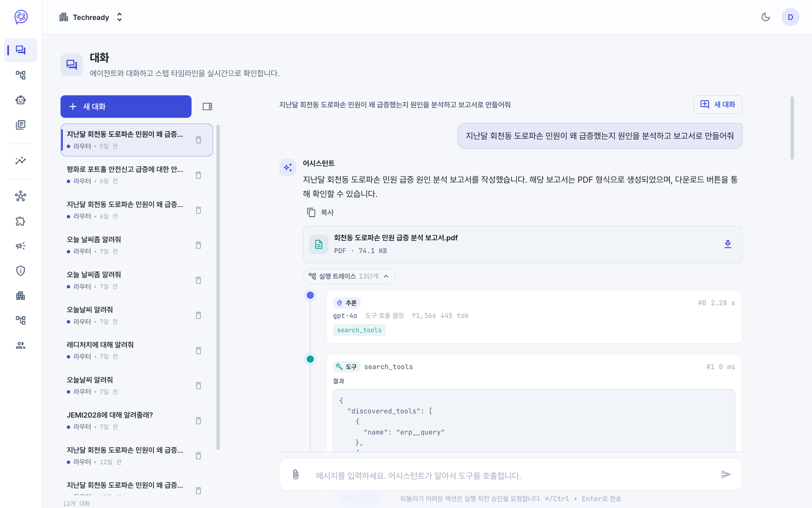Open the Techready workspace switcher
812x508 pixels.
point(91,17)
